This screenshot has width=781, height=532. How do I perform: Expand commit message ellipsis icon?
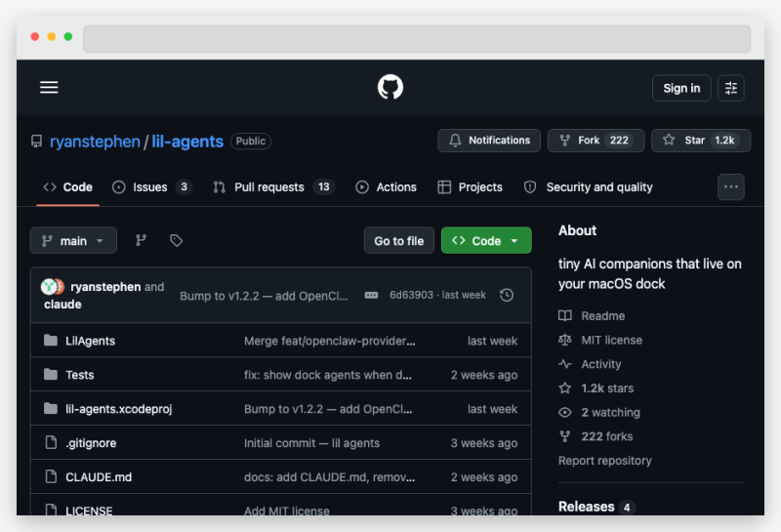(x=371, y=295)
